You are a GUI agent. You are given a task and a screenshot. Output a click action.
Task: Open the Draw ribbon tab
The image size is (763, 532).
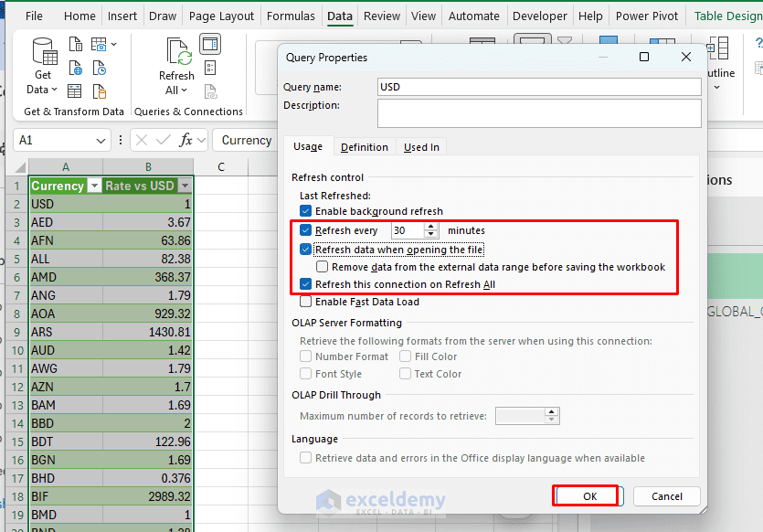coord(163,16)
